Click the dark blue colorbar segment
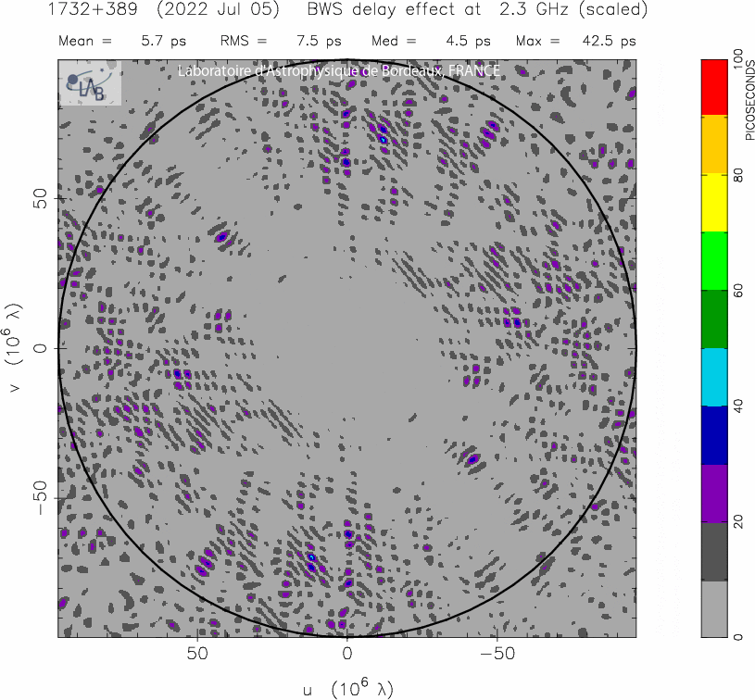 713,435
